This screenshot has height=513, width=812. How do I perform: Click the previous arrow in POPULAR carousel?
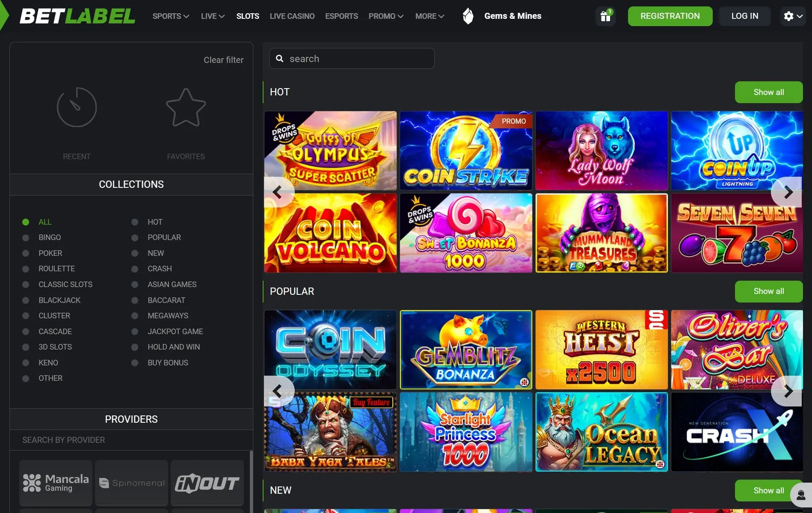278,391
